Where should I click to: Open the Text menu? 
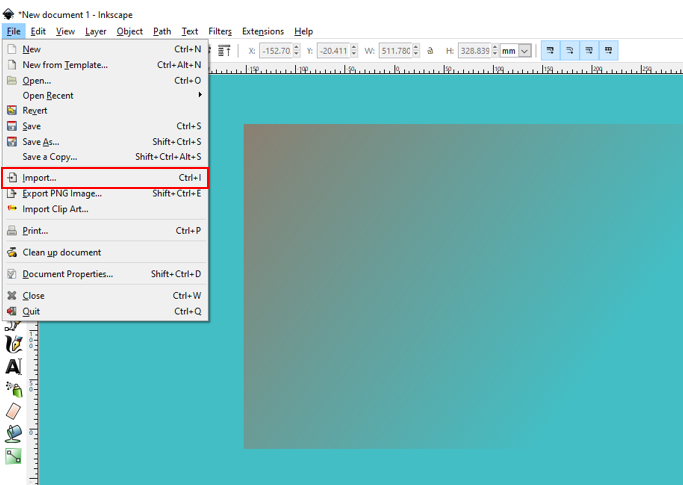[x=190, y=31]
